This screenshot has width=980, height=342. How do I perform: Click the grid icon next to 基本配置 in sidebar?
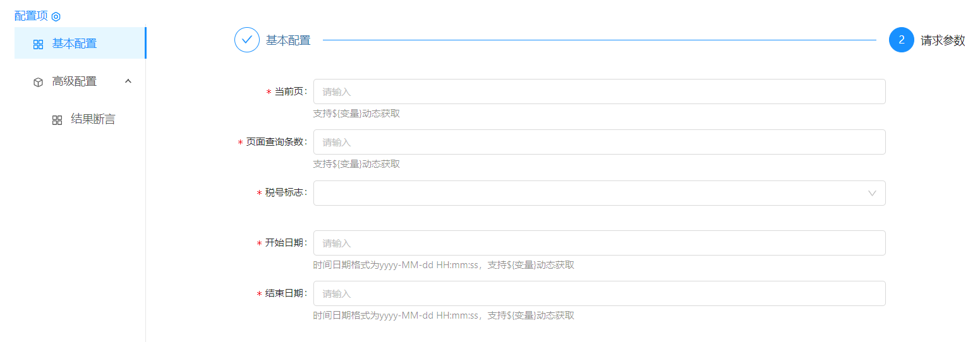(x=39, y=44)
